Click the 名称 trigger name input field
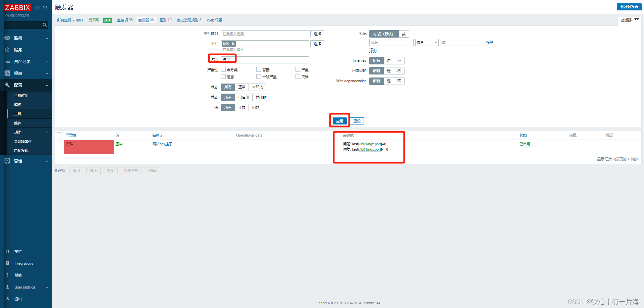 click(x=265, y=60)
